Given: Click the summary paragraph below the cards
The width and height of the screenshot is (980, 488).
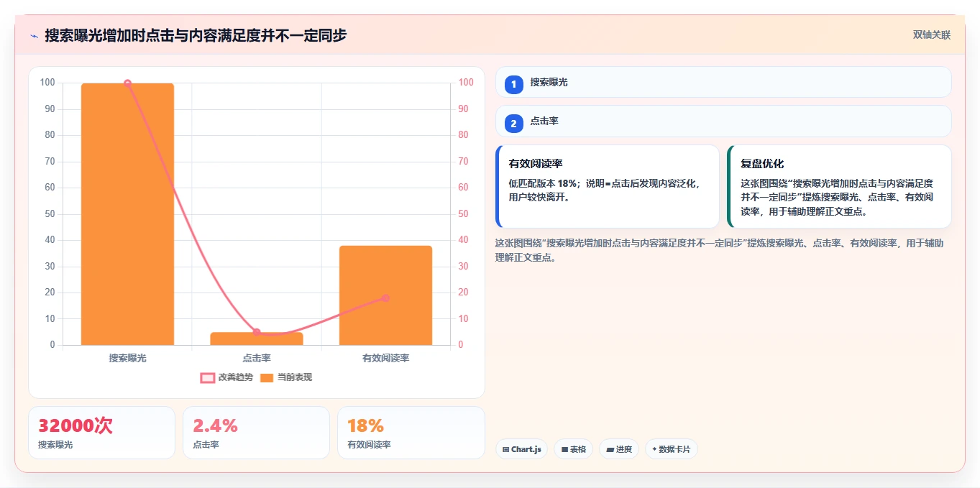Looking at the screenshot, I should [719, 250].
